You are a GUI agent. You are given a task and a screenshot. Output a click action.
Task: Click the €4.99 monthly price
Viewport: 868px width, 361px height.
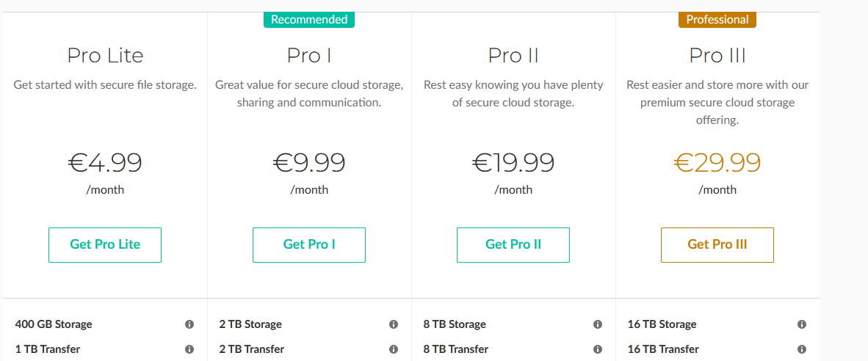click(105, 162)
